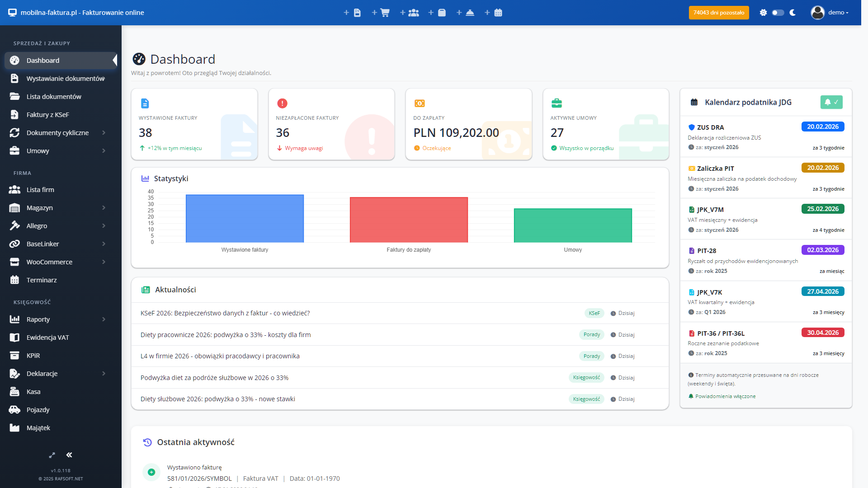Collapse the sidebar with double-chevron icon
Viewport: 868px width, 488px height.
pos(69,455)
